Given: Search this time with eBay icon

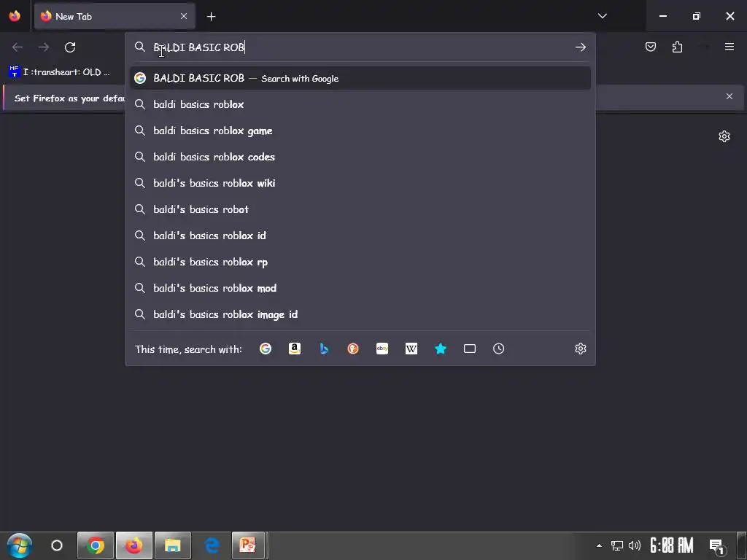Looking at the screenshot, I should click(382, 349).
